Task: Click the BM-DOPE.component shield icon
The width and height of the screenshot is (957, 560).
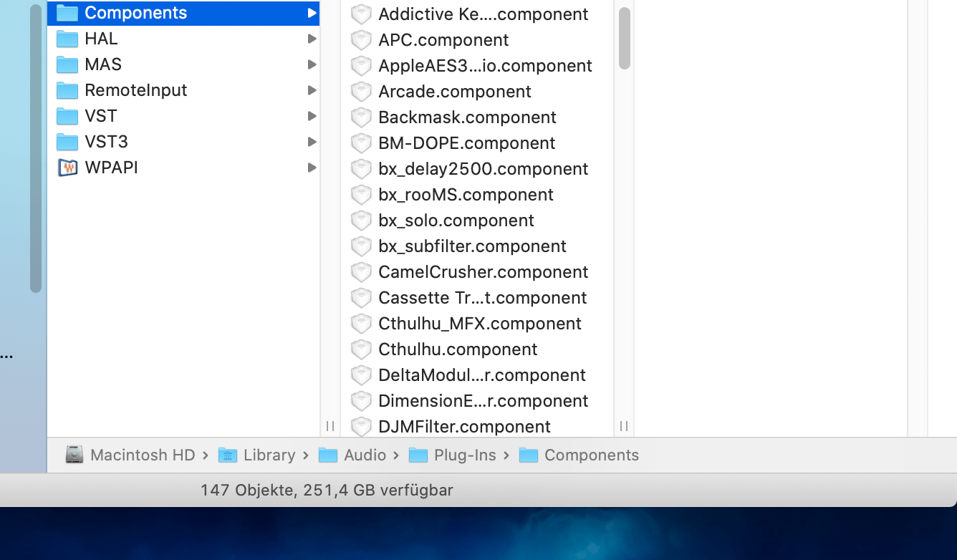Action: 361,143
